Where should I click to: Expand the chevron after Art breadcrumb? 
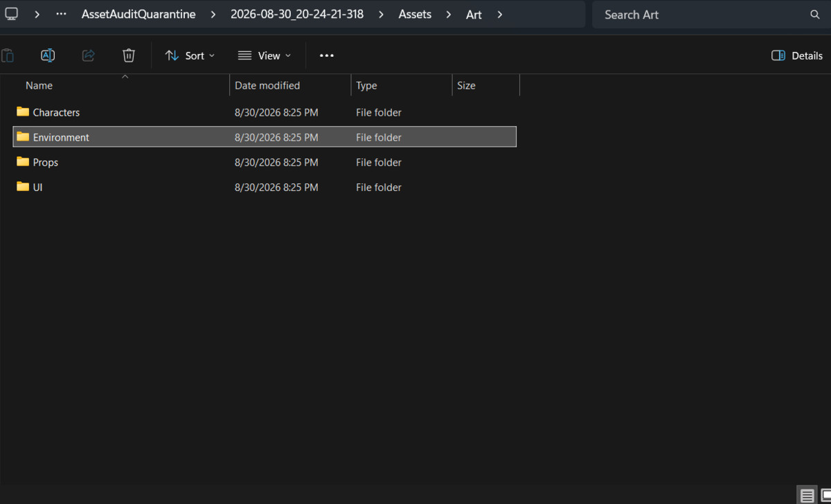(499, 15)
